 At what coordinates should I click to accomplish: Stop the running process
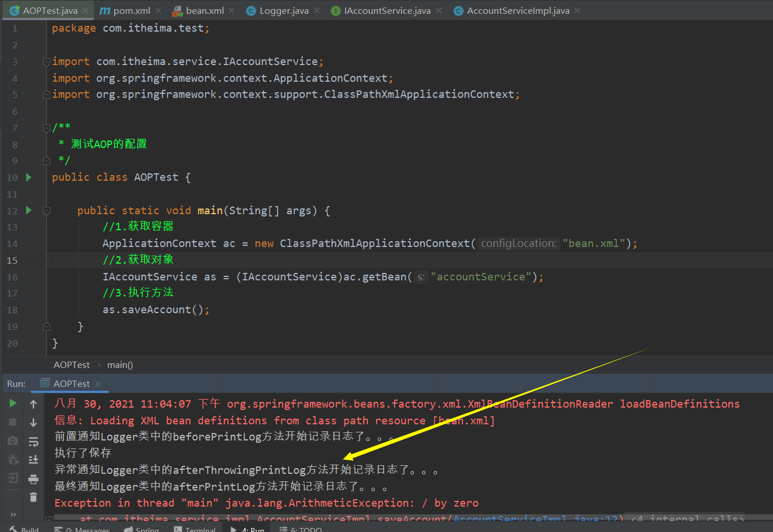[13, 422]
